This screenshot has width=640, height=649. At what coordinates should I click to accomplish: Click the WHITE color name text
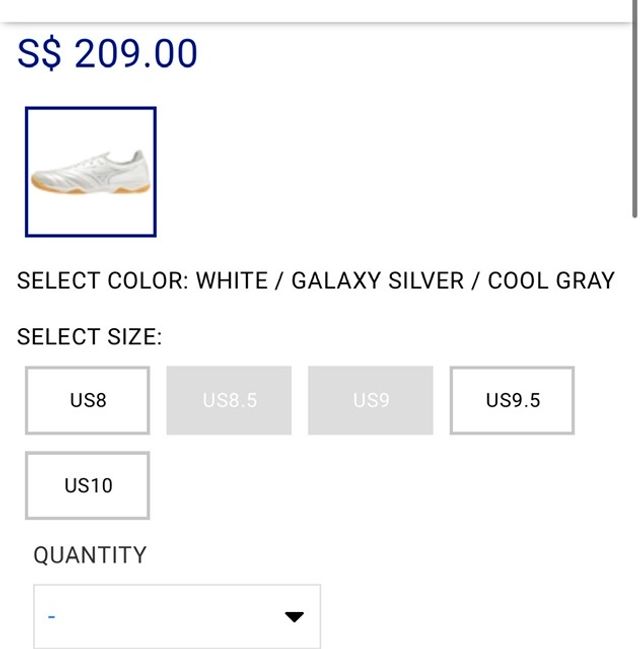[x=233, y=281]
